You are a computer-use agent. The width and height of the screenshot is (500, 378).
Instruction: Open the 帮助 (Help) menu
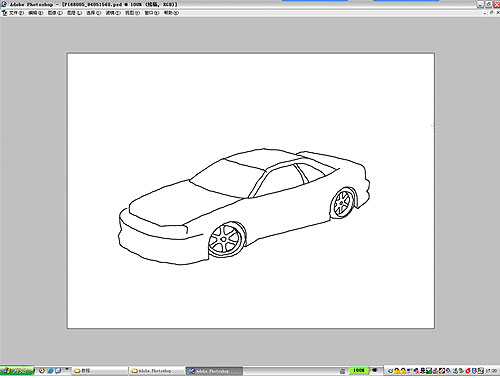point(171,13)
